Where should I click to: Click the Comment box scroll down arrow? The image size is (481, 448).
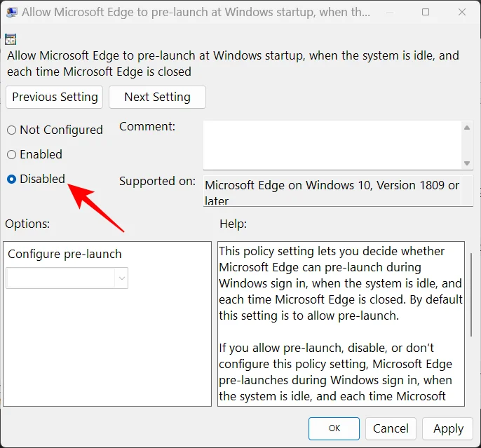[467, 163]
